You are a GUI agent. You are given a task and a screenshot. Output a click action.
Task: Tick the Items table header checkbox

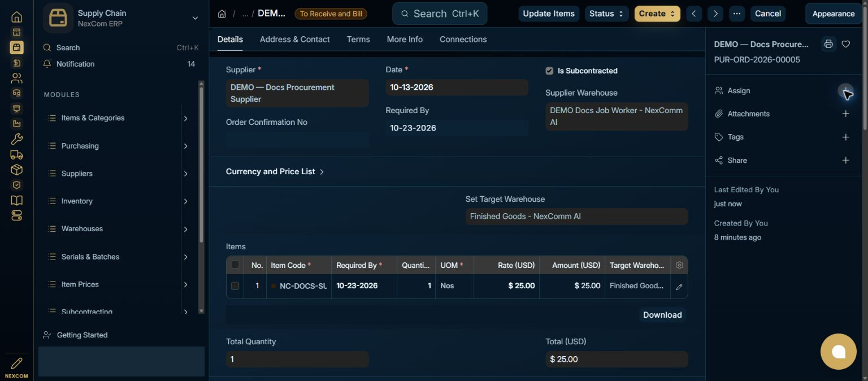pyautogui.click(x=235, y=265)
